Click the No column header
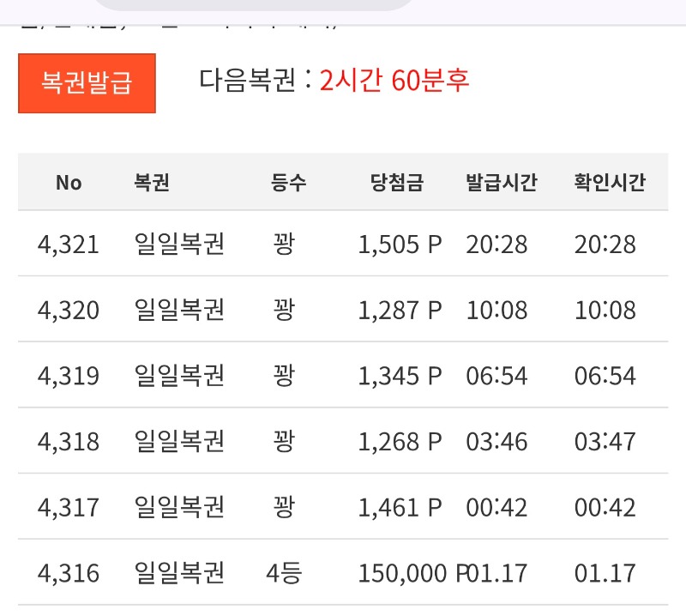This screenshot has width=686, height=616. pyautogui.click(x=69, y=183)
